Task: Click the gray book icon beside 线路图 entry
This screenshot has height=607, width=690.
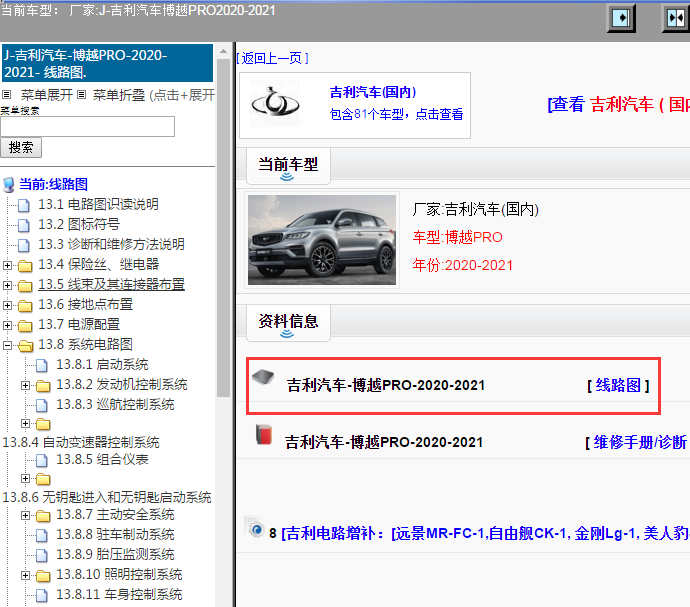Action: tap(263, 377)
